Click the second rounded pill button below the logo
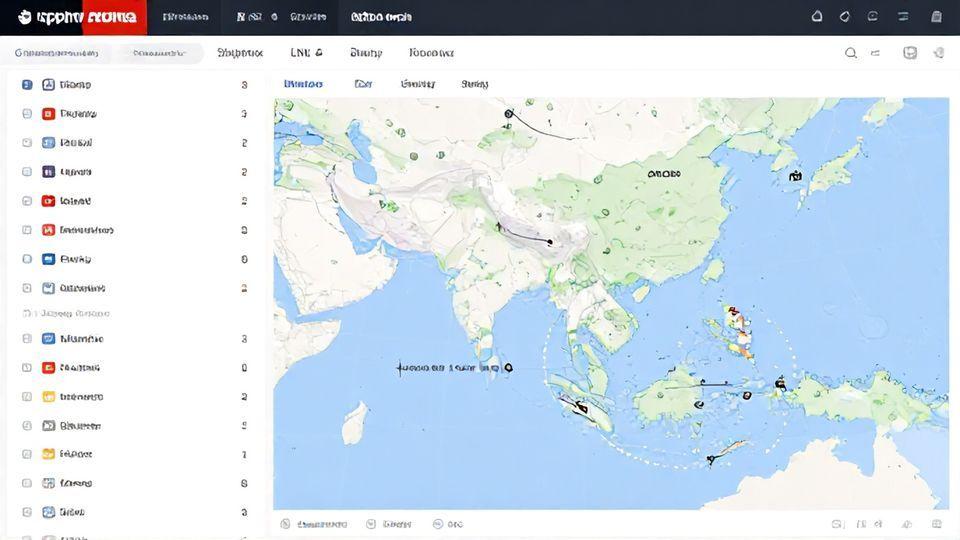Viewport: 960px width, 540px height. pyautogui.click(x=162, y=53)
